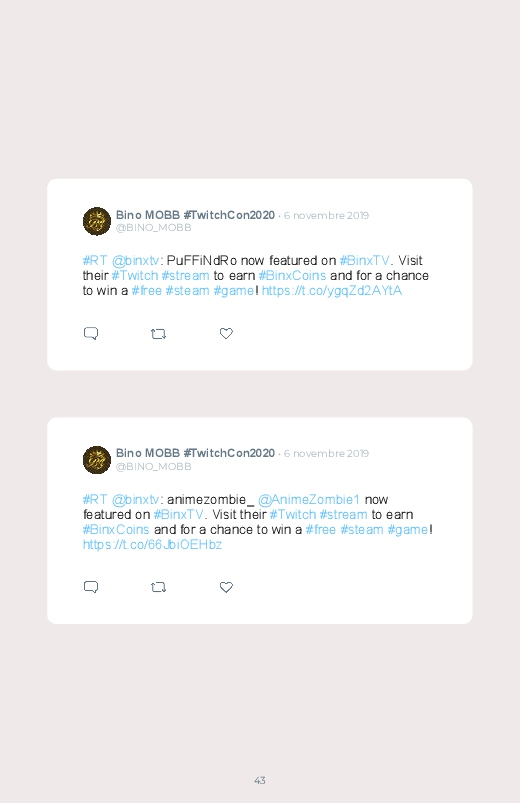Click retweet icon on animezombie_ tweet
Screen dimensions: 520x803
point(158,587)
